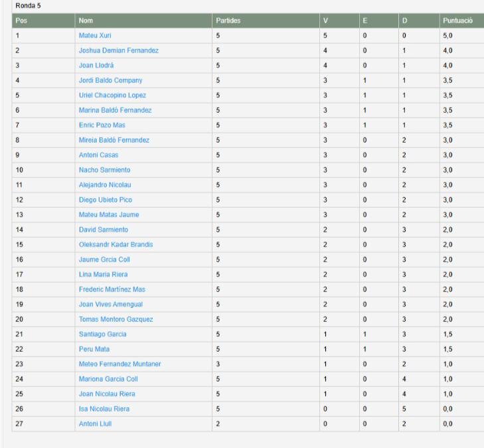
Task: Open Meteo Fernandez Muntaner's profile
Action: tap(120, 364)
